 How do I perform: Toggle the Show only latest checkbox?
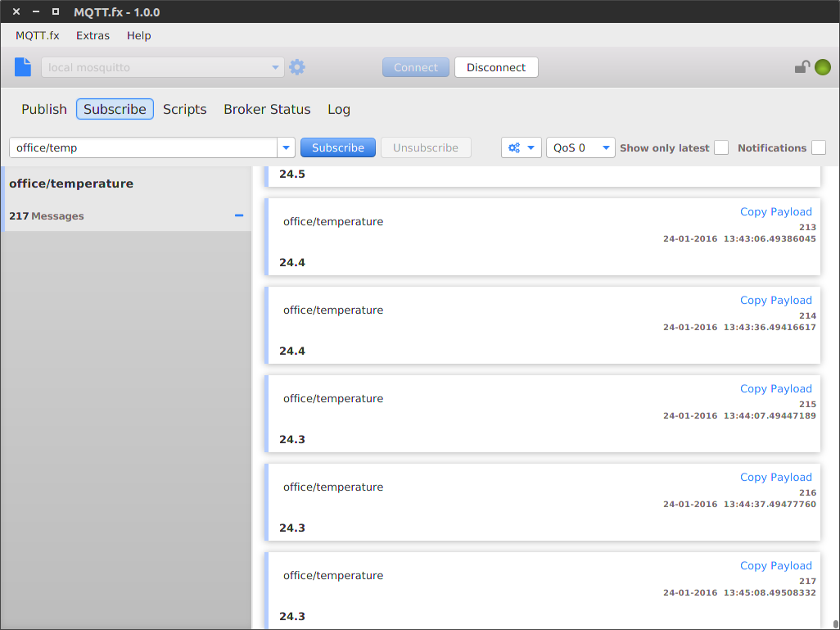[721, 147]
